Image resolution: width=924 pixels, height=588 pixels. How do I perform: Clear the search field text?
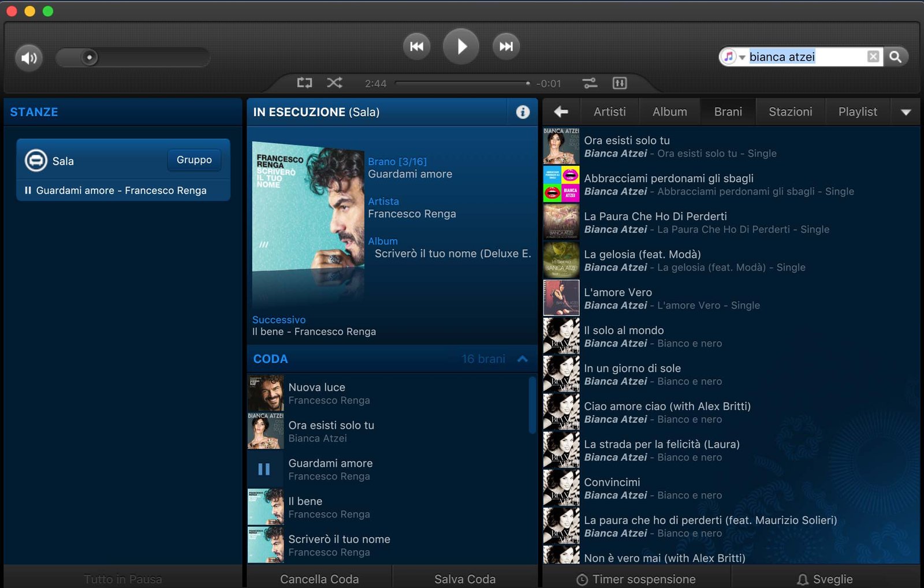tap(873, 57)
